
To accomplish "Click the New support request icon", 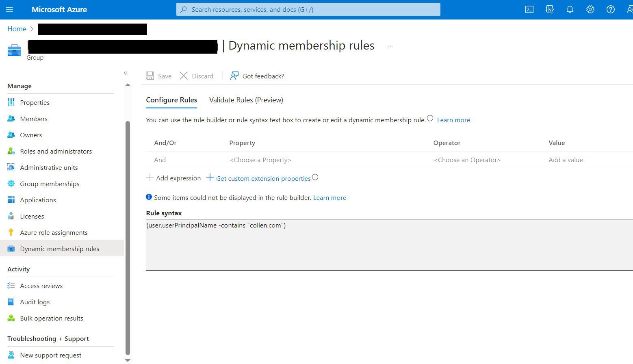I will point(11,355).
